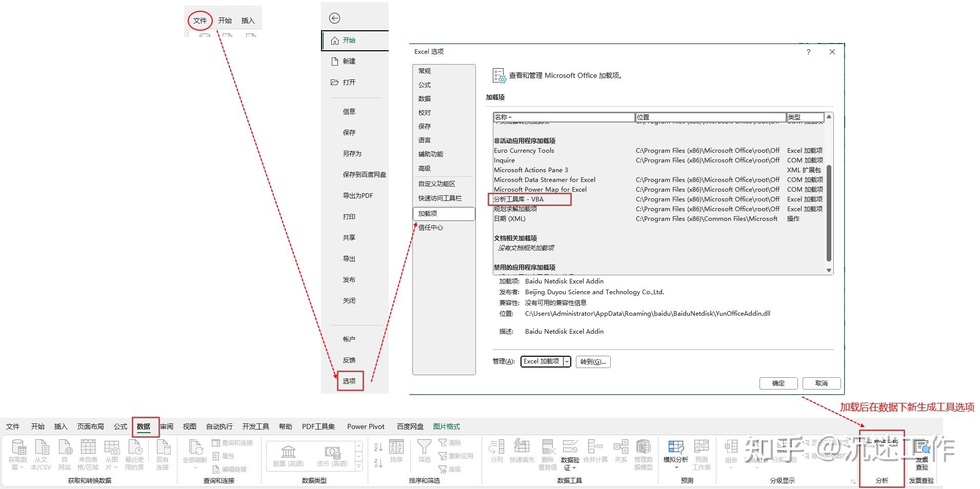Enable the Euro Currency Tools add-in
The width and height of the screenshot is (980, 489).
524,150
